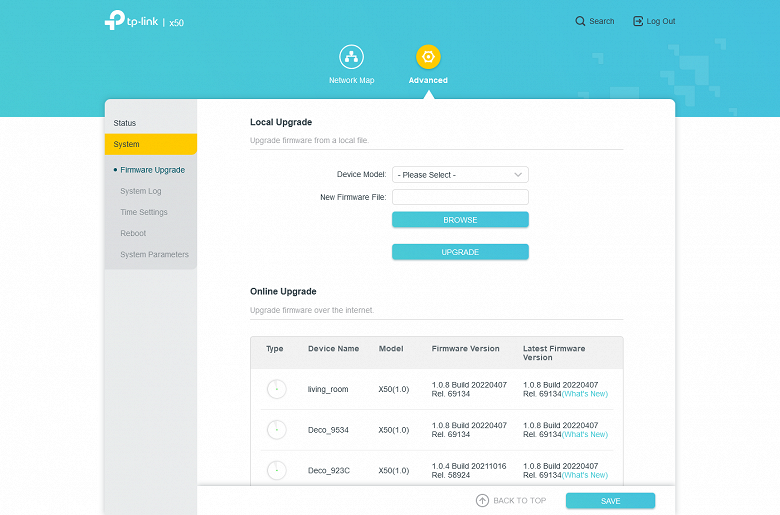Click the x50 model label in header
The width and height of the screenshot is (780, 515).
click(176, 23)
